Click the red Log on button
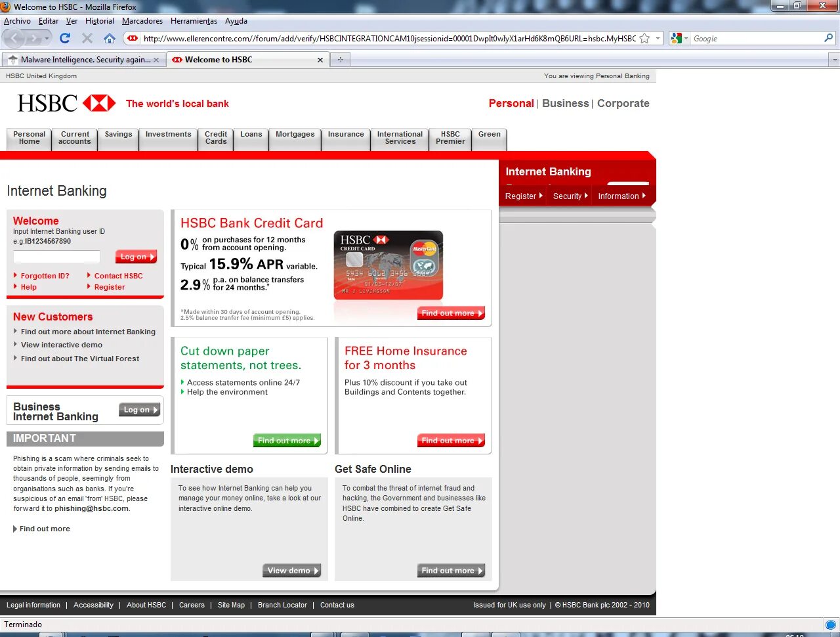The width and height of the screenshot is (840, 637). (136, 257)
